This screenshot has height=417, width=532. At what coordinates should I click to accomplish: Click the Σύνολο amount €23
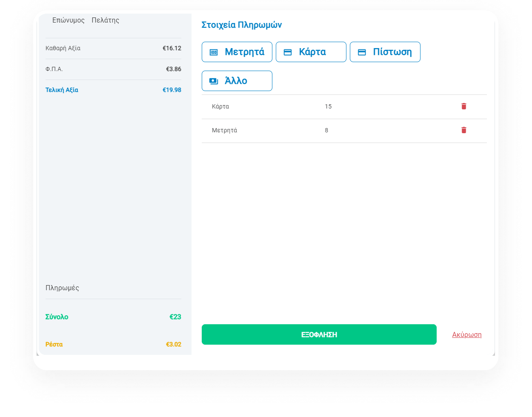point(175,317)
